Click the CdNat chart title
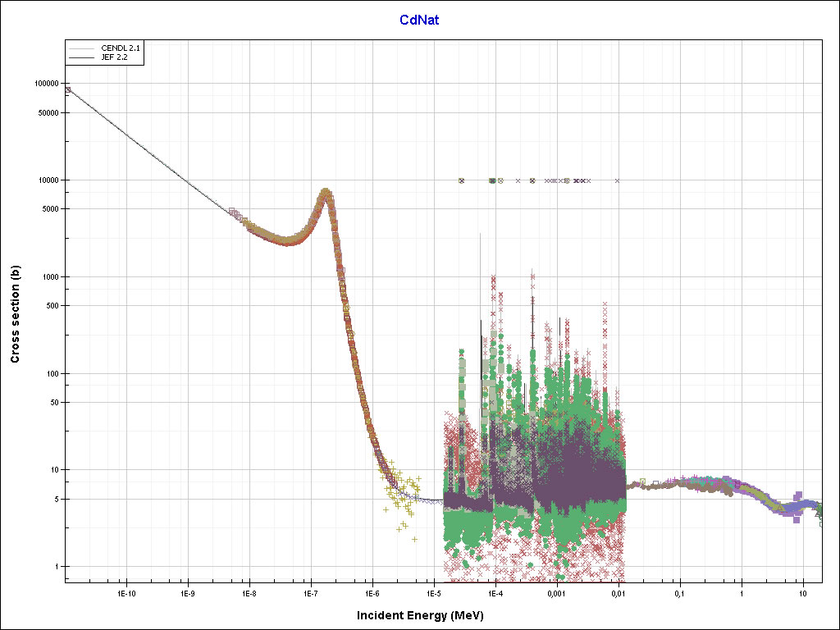 tap(419, 20)
